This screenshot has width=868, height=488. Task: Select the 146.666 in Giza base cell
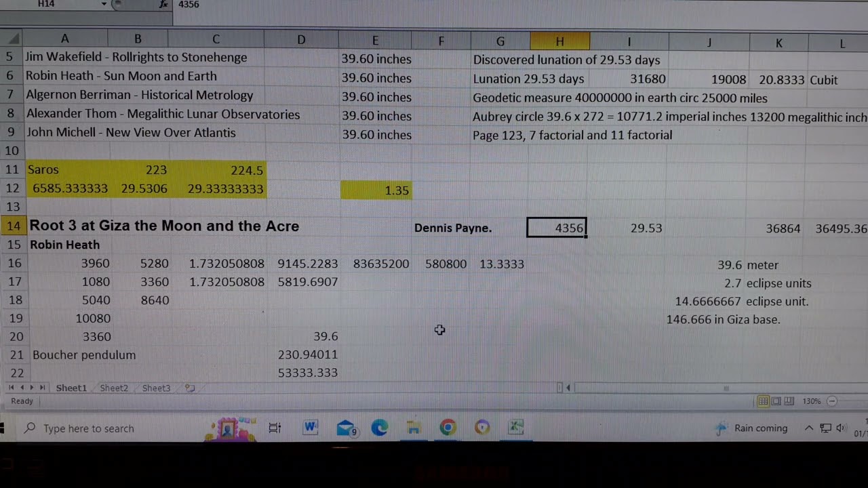723,319
